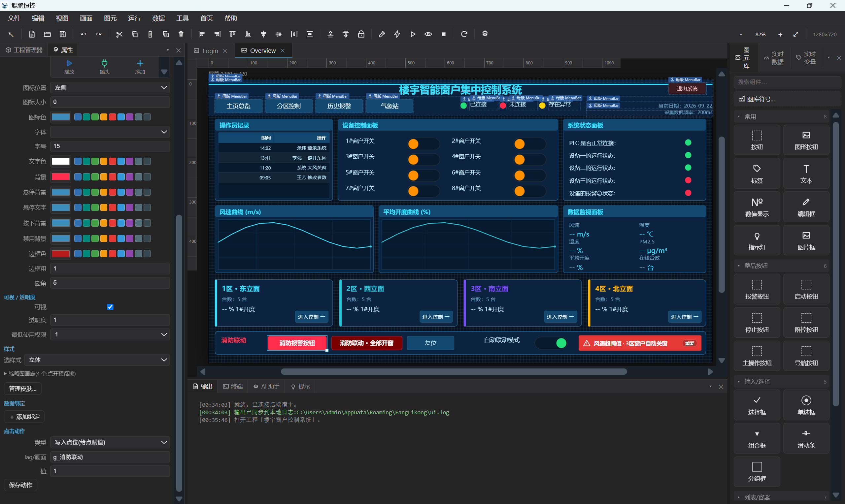The width and height of the screenshot is (845, 504).
Task: Toggle the 4#窗户开关 switch
Action: point(529,160)
